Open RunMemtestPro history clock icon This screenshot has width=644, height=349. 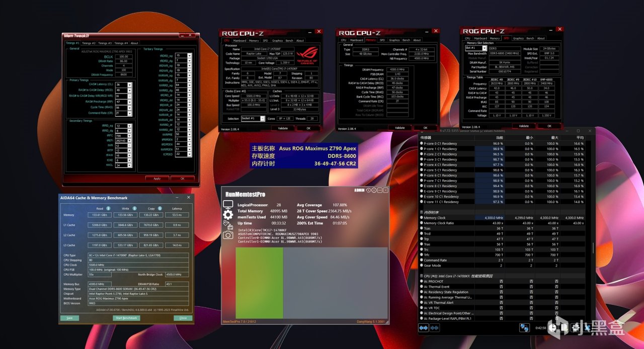[x=368, y=190]
